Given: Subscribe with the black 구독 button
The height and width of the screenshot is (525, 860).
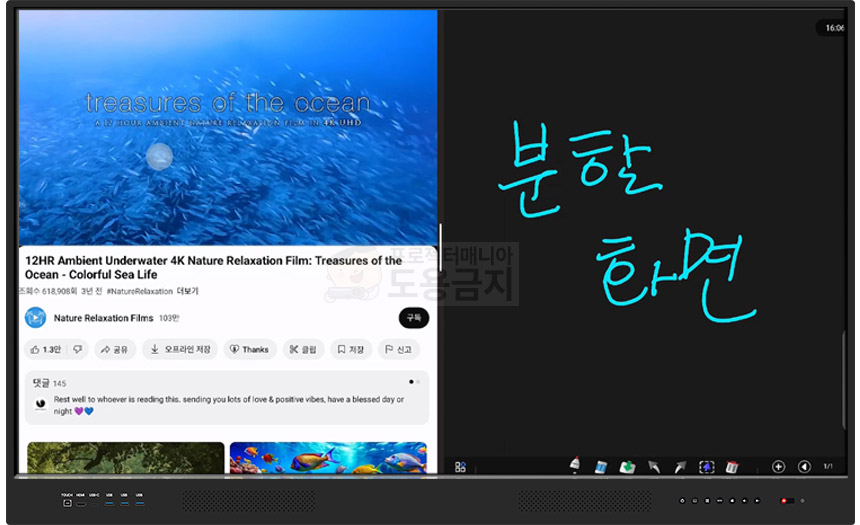Looking at the screenshot, I should click(x=414, y=318).
